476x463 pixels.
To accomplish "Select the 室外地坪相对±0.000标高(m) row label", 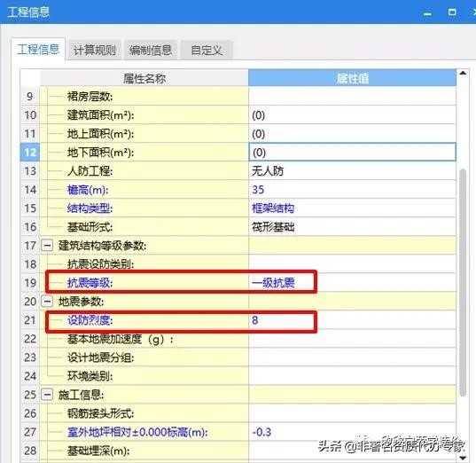I will point(137,432).
